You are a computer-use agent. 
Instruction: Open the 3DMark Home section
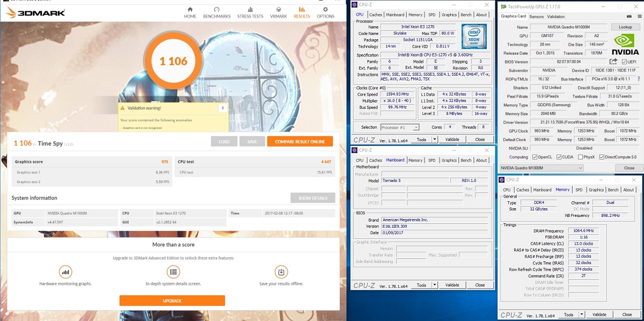tap(190, 12)
